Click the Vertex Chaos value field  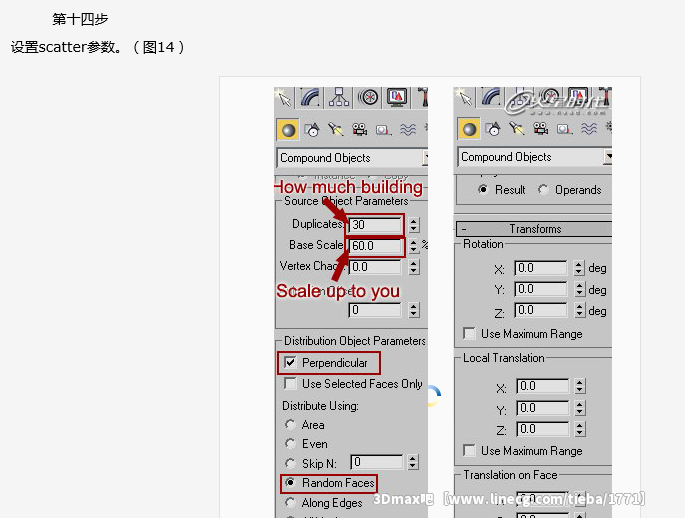[x=375, y=267]
